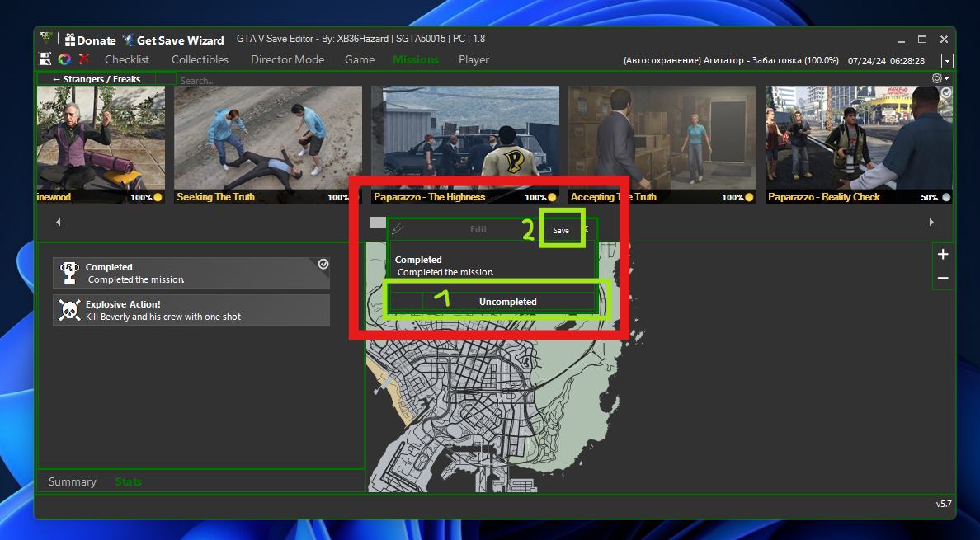Click the Donate gift button
Image resolution: width=980 pixels, height=540 pixels.
(x=90, y=40)
